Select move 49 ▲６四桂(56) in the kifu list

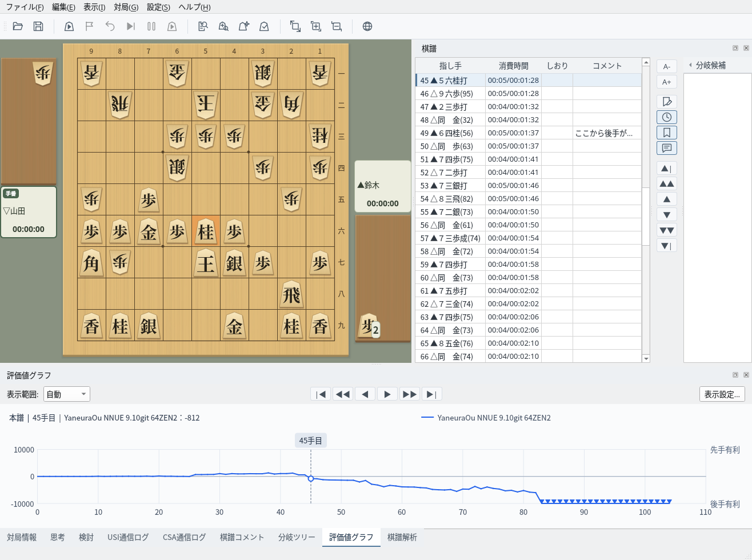tap(529, 133)
